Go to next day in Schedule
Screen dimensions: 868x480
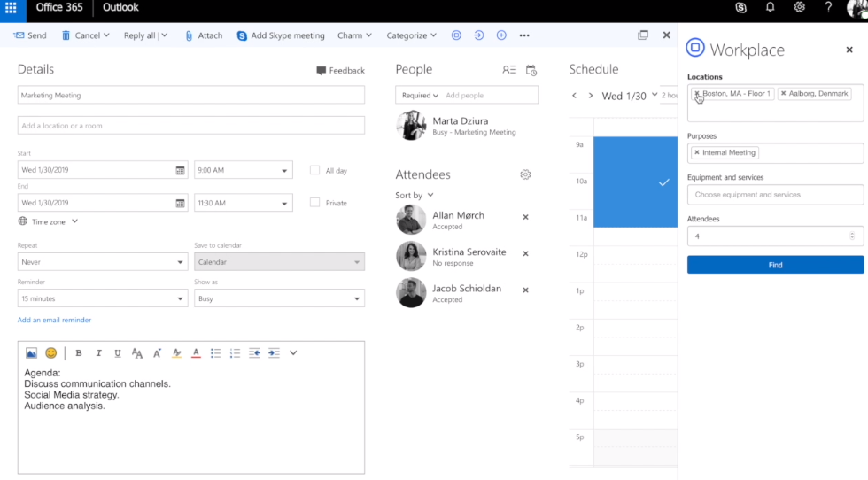point(591,96)
